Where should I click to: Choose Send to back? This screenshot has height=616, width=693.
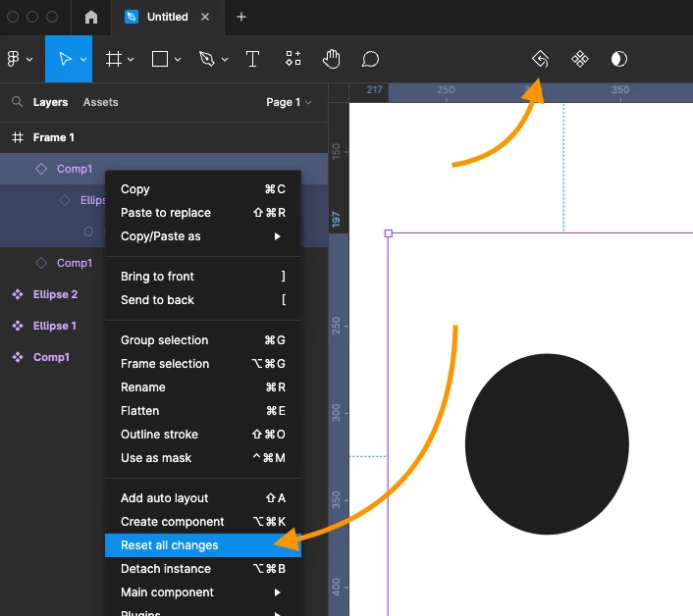point(203,300)
